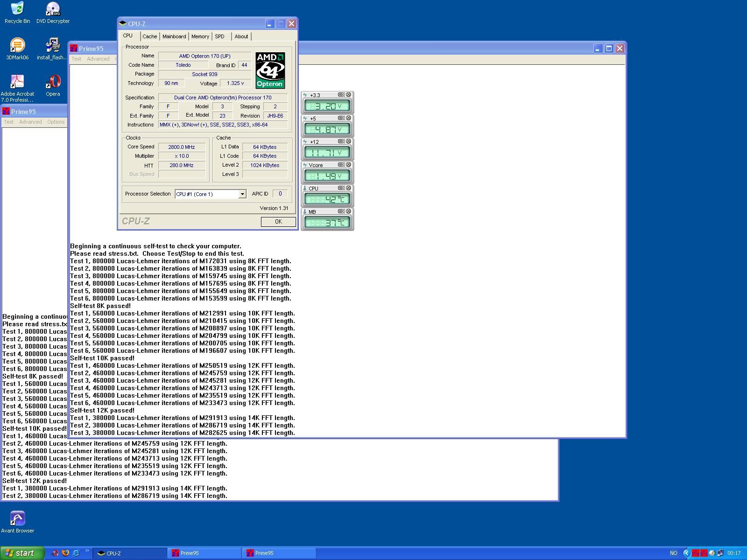The image size is (747, 560).
Task: Select the CPU tab in CPU-Z
Action: pos(128,36)
